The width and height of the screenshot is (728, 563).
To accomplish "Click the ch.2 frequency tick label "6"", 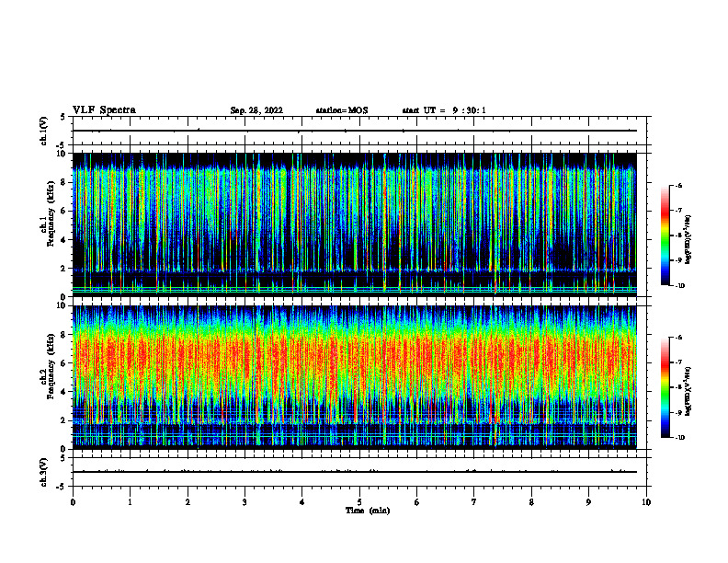I will pyautogui.click(x=63, y=363).
